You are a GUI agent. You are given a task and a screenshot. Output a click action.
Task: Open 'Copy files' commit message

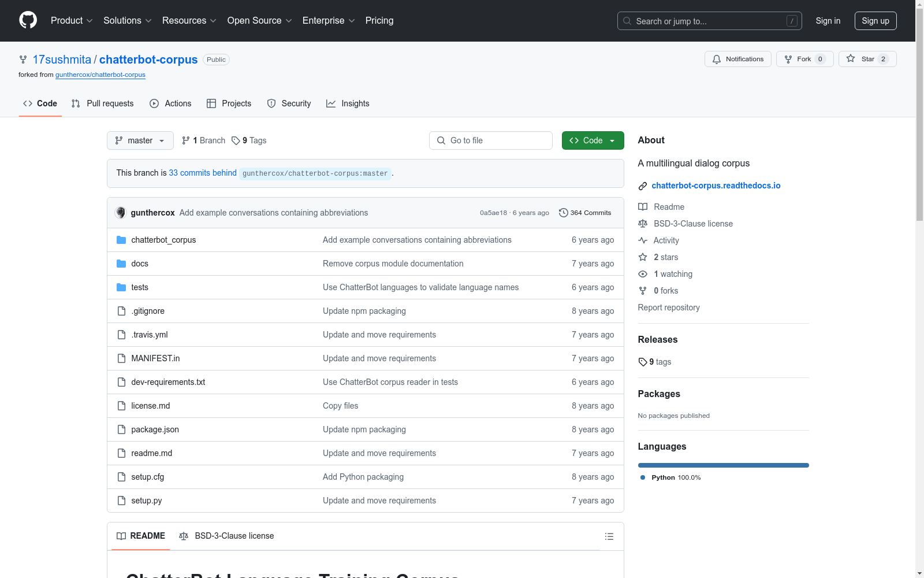pyautogui.click(x=340, y=406)
